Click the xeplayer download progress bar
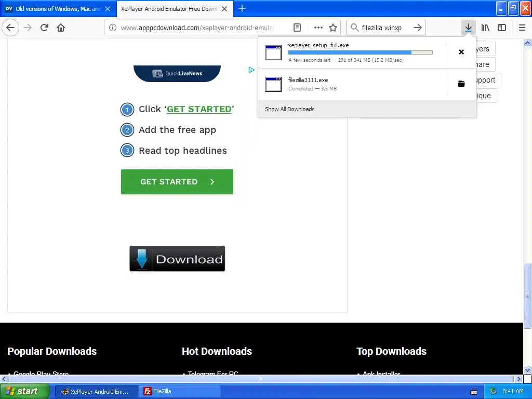 tap(361, 52)
